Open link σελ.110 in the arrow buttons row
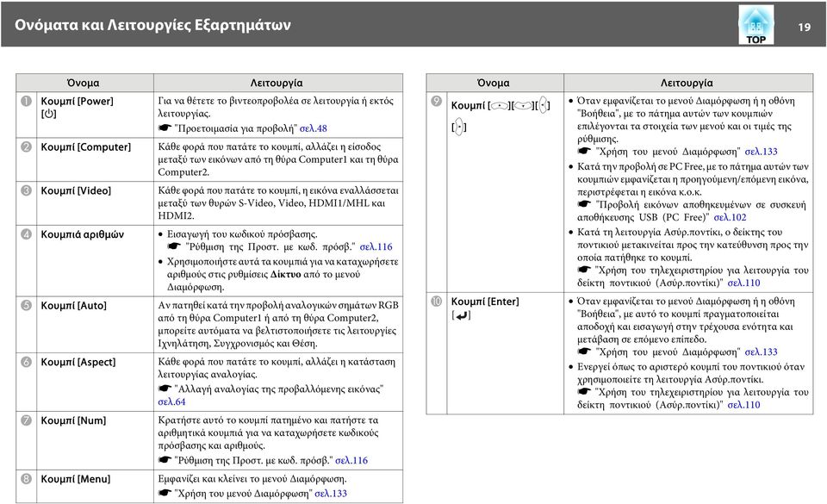 tap(744, 283)
